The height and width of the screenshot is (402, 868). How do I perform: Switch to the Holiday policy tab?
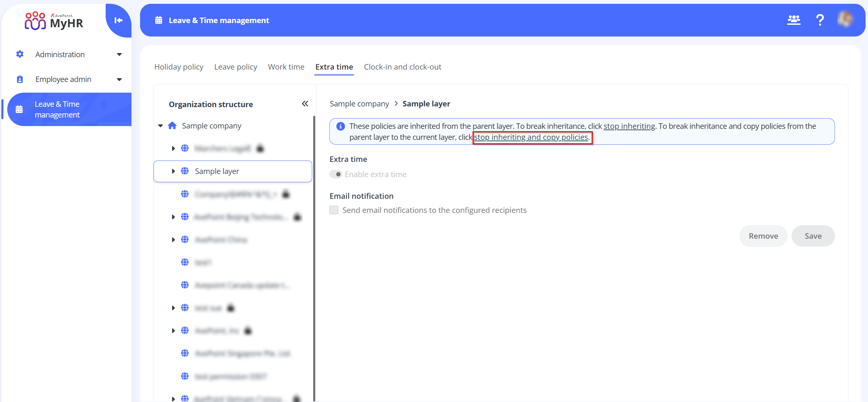(179, 66)
